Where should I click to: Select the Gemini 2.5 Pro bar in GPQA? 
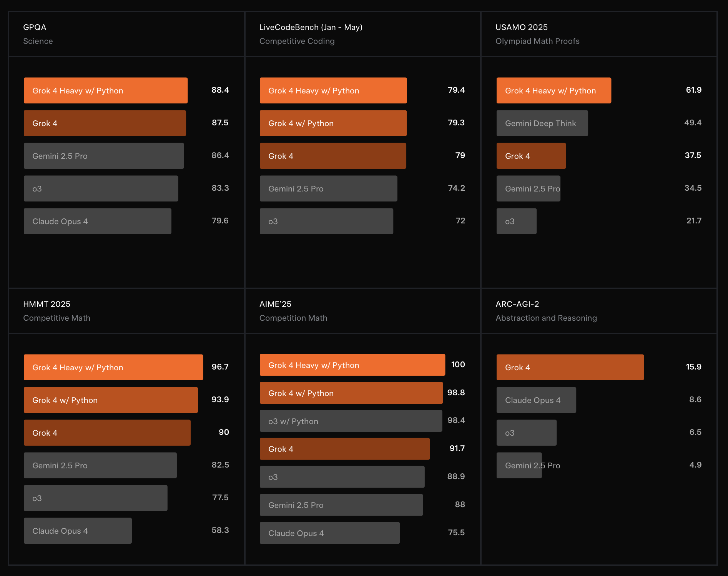tap(104, 156)
